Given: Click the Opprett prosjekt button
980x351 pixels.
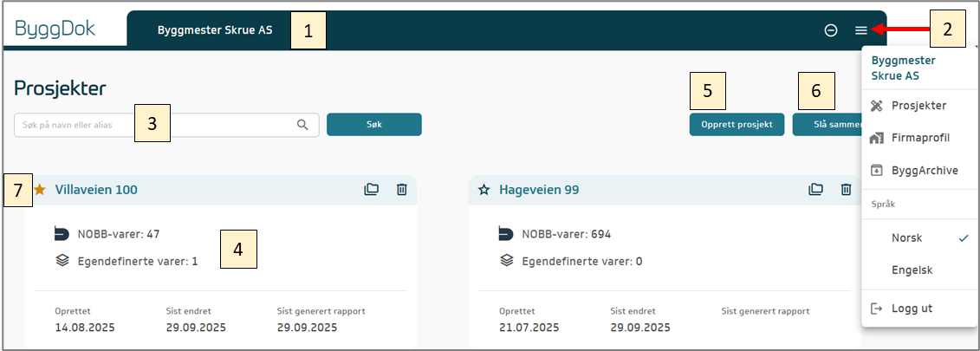Looking at the screenshot, I should (x=737, y=125).
